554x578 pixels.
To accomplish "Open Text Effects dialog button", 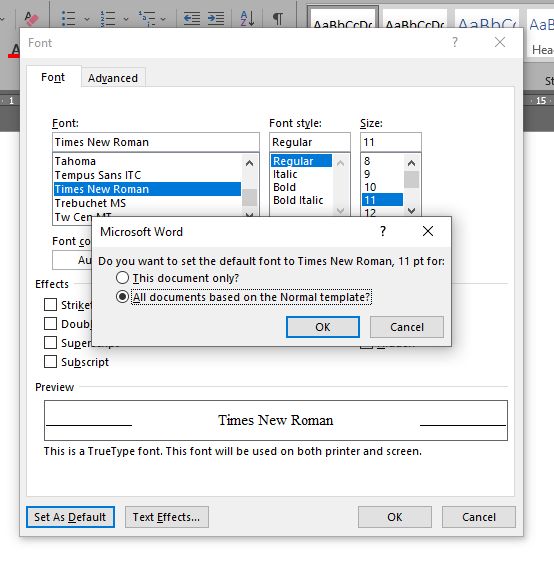I will click(167, 517).
